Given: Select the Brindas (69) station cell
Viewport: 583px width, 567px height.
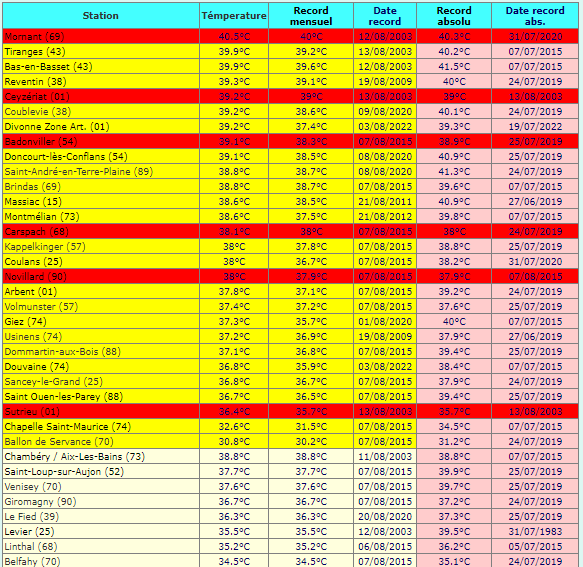Looking at the screenshot, I should tap(101, 187).
